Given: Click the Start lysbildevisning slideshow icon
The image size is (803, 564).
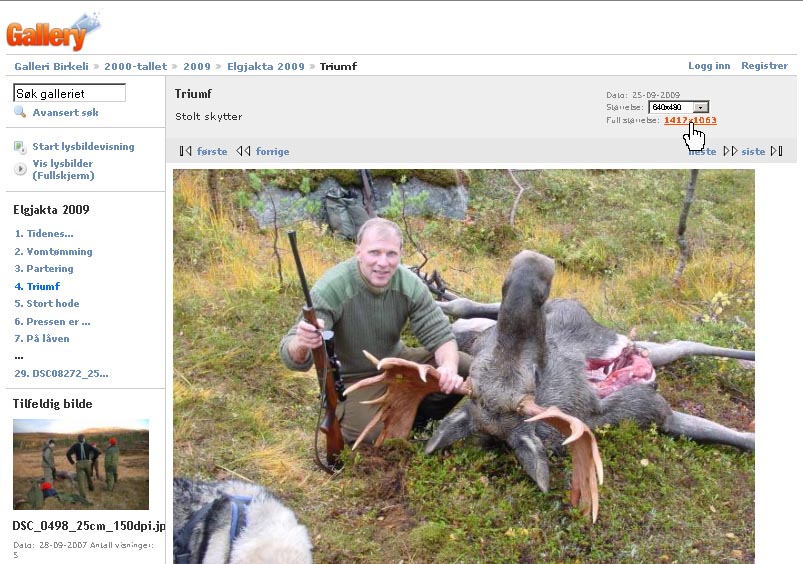Looking at the screenshot, I should [20, 147].
